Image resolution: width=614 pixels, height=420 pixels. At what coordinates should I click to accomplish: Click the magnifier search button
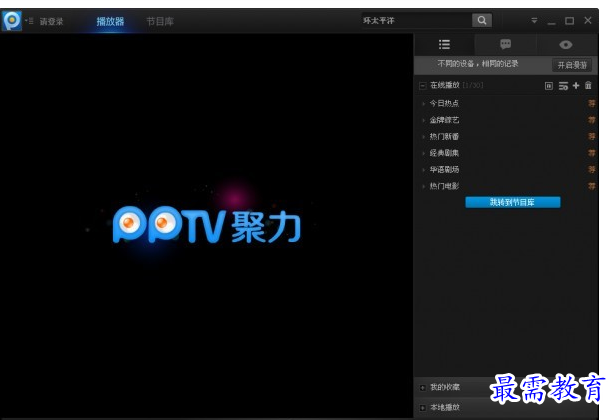point(482,20)
